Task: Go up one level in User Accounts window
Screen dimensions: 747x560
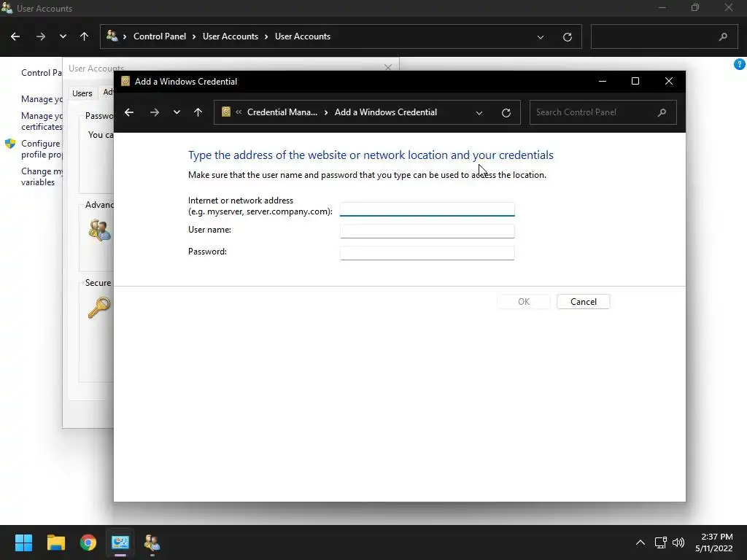Action: (x=85, y=36)
